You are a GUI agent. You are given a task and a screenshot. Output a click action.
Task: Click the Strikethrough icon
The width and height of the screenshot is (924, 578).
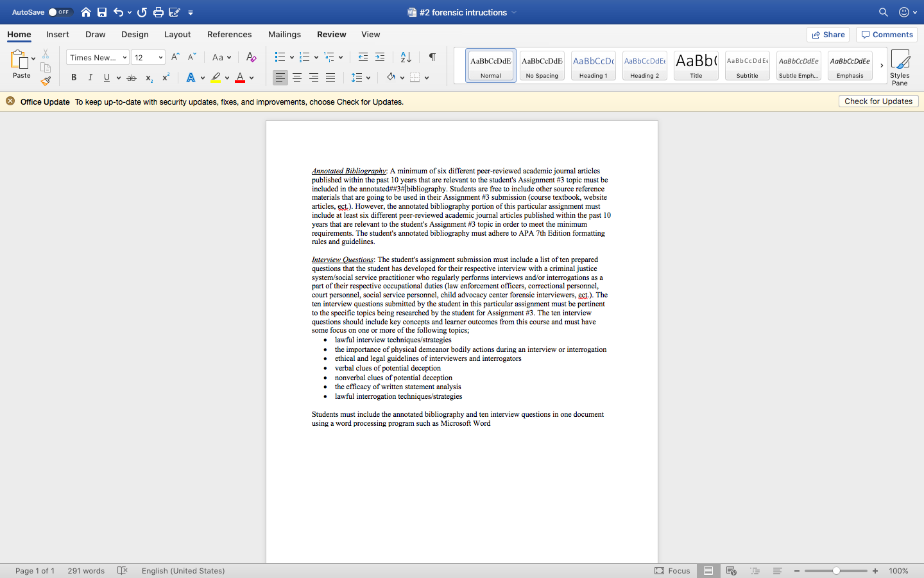(x=132, y=78)
